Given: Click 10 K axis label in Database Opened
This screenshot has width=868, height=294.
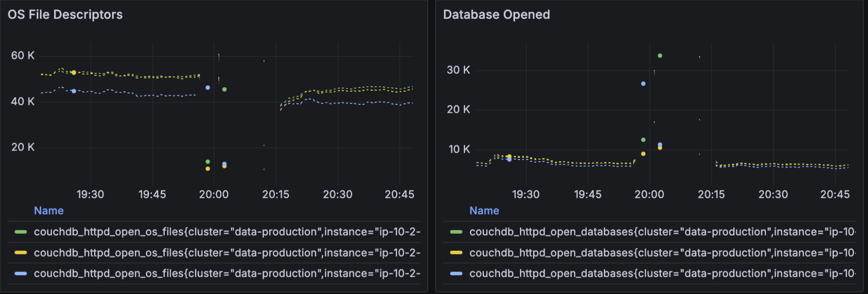Looking at the screenshot, I should pyautogui.click(x=459, y=149).
